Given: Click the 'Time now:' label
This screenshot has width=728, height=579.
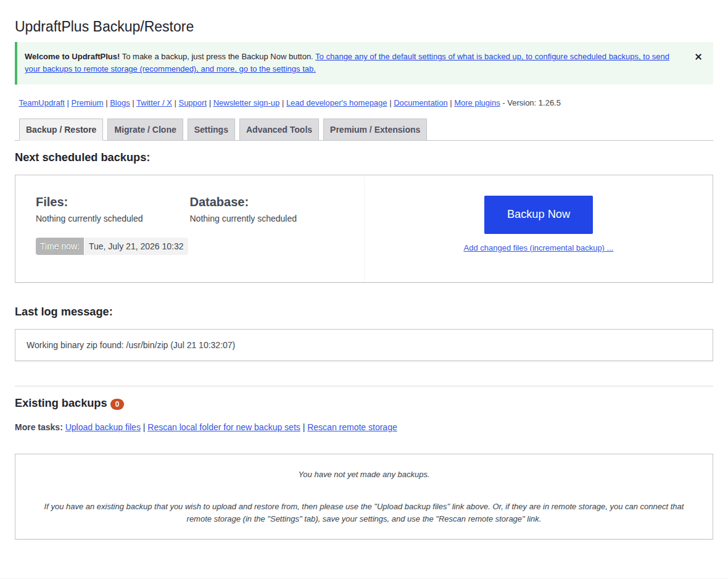Looking at the screenshot, I should 60,246.
